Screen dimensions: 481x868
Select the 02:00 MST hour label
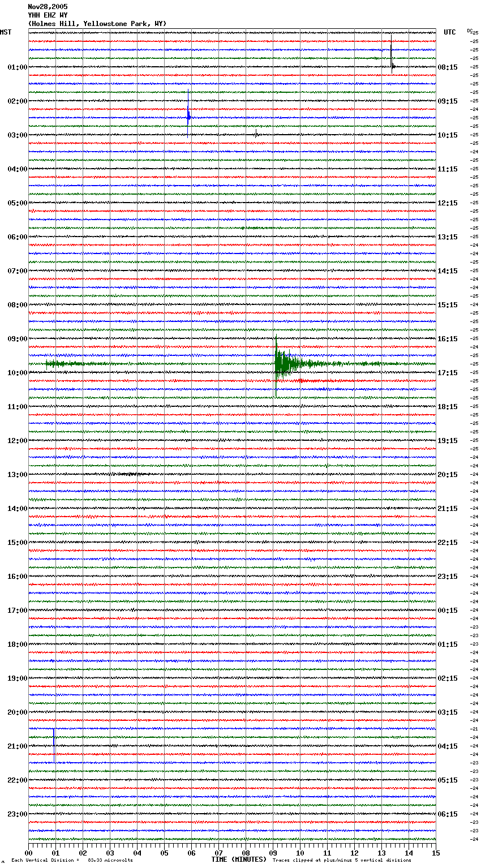click(x=17, y=101)
